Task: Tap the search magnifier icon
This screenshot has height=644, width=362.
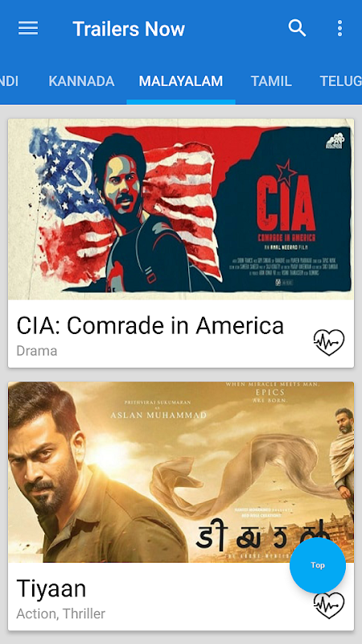Action: click(297, 28)
